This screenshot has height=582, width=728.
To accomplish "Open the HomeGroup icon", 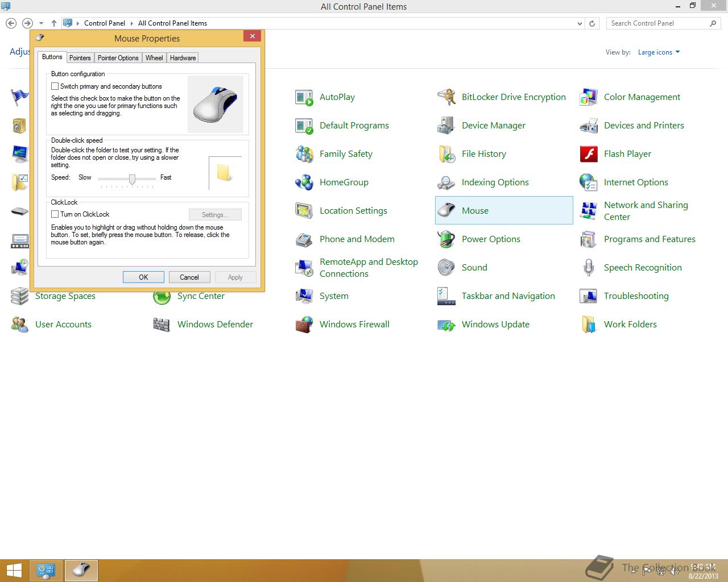I will [304, 182].
